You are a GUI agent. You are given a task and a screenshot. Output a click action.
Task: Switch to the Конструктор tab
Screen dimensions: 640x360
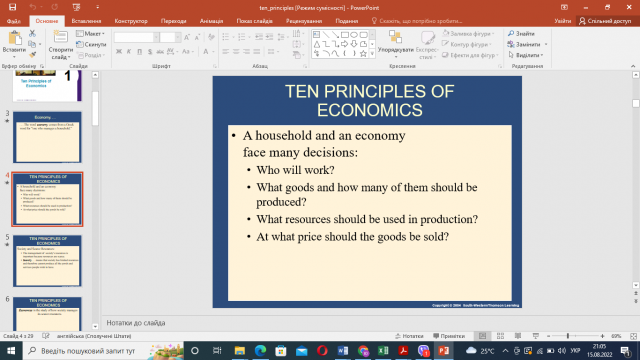click(x=131, y=21)
